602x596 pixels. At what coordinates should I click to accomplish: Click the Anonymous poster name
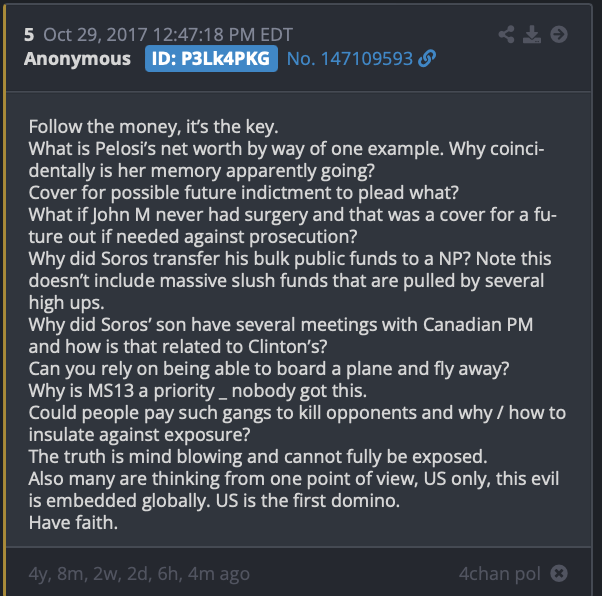point(77,59)
